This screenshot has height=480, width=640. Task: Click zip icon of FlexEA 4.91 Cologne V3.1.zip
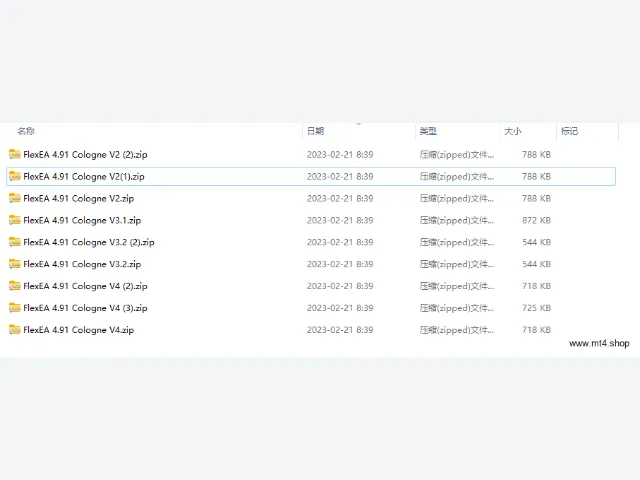(x=15, y=220)
